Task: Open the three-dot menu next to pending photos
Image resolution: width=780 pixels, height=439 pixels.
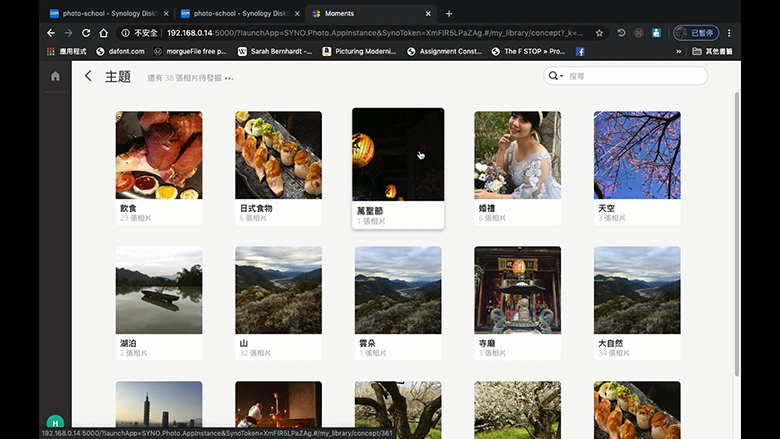Action: [x=229, y=78]
